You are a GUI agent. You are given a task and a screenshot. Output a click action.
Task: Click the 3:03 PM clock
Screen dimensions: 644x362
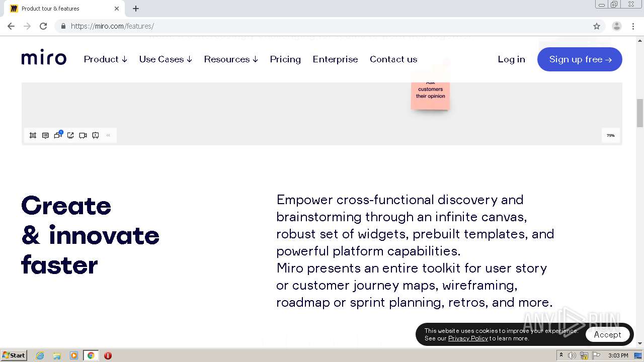(x=618, y=355)
